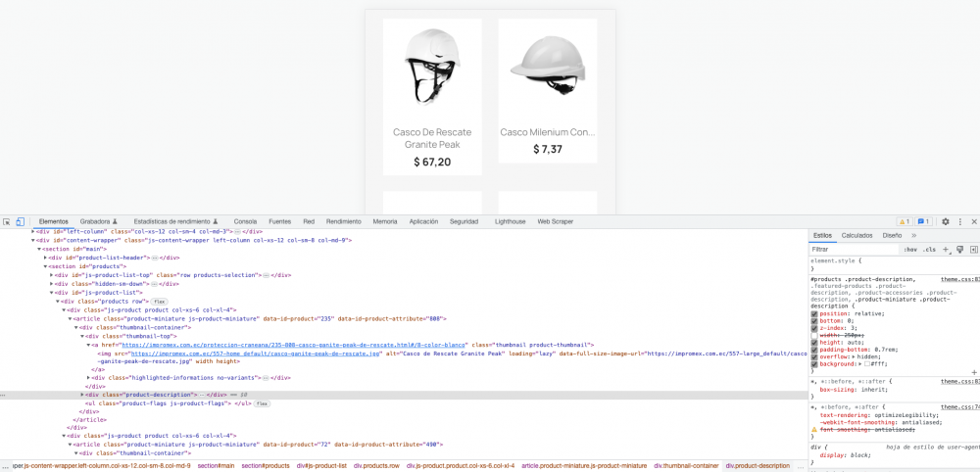This screenshot has height=472, width=980.
Task: Activate the element inspector picker icon
Action: click(7, 221)
